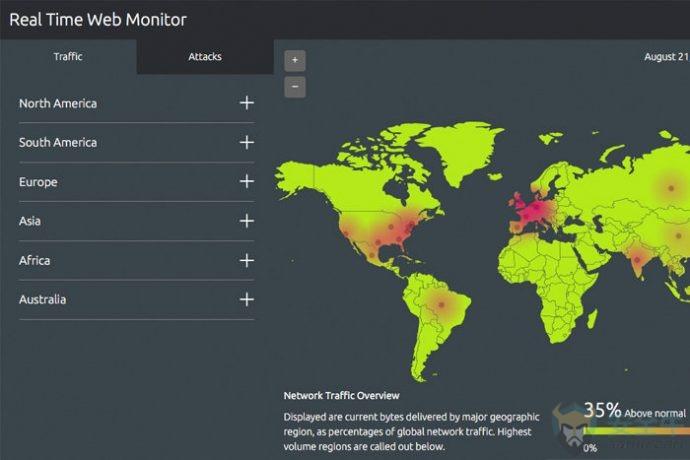Image resolution: width=690 pixels, height=460 pixels.
Task: Expand South America with its plus icon
Action: 246,142
